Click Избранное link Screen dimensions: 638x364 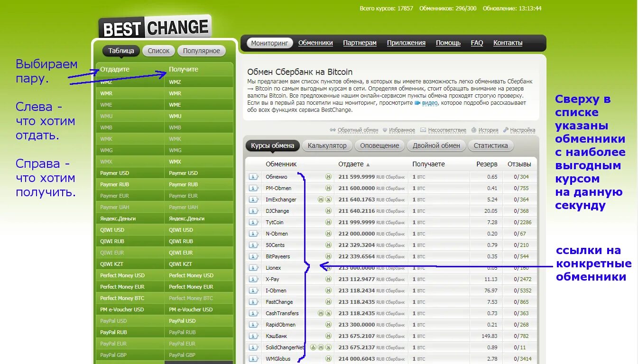[402, 130]
